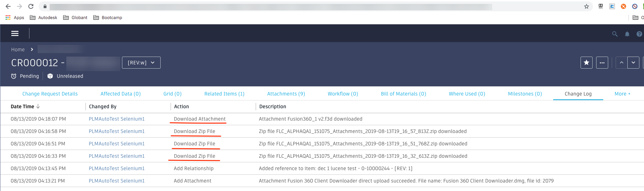Viewport: 644px width, 191px height.
Task: Open PLMAutoTest Selenium1 link in 04:13:21 row
Action: click(x=117, y=181)
